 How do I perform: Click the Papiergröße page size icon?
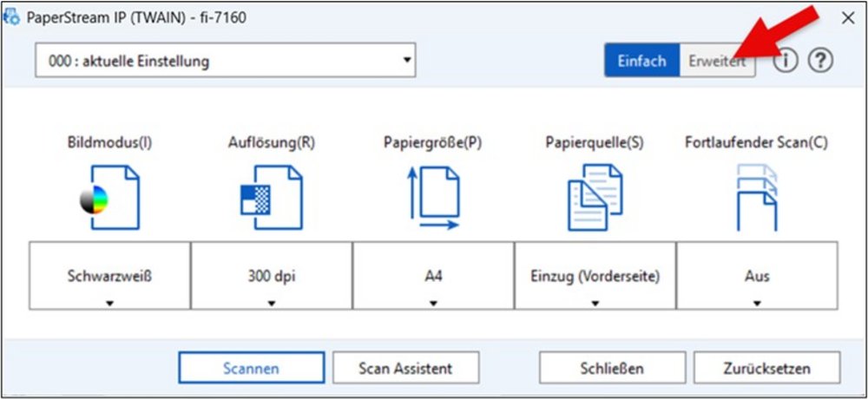coord(433,197)
